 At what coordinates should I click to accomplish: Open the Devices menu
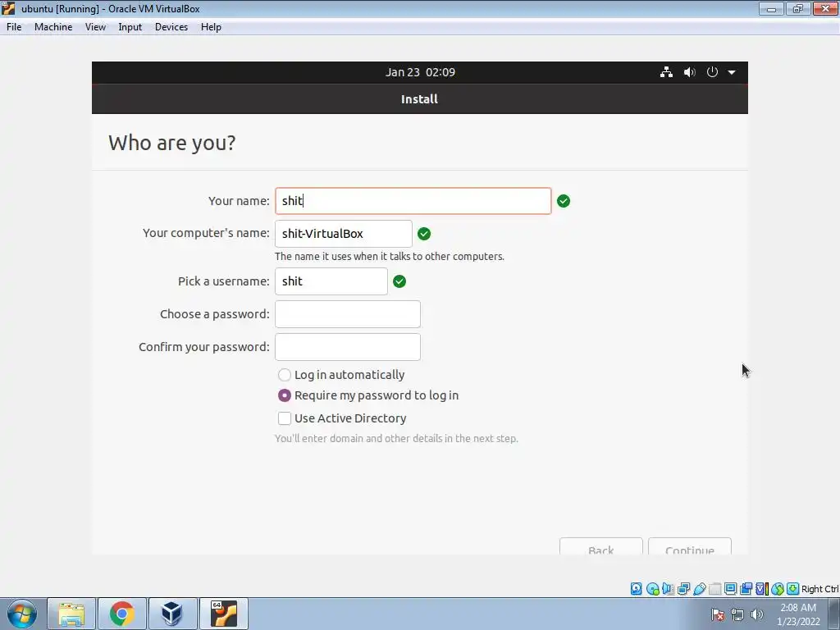(171, 27)
